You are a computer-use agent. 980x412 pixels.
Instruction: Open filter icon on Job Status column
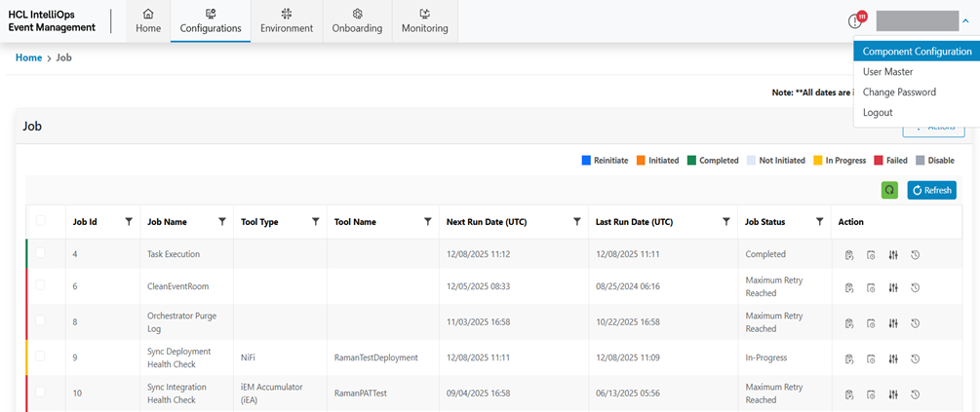coord(819,222)
